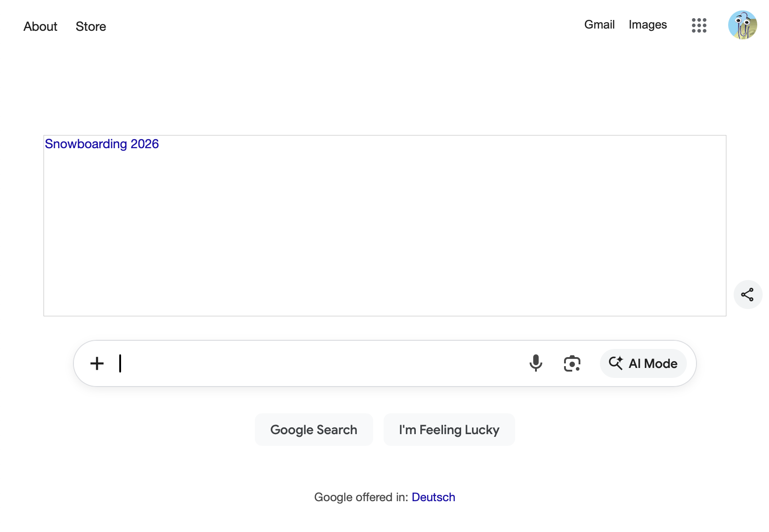Click the Clippy profile avatar

(742, 25)
